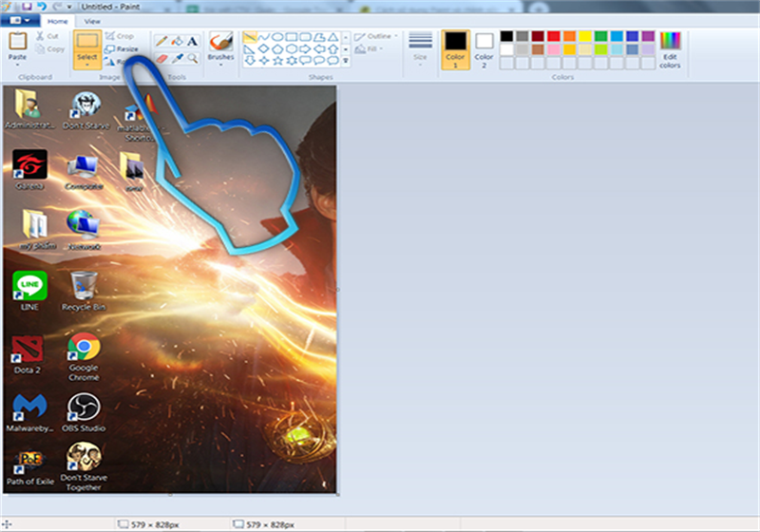Pick the green color swatch

(x=600, y=36)
